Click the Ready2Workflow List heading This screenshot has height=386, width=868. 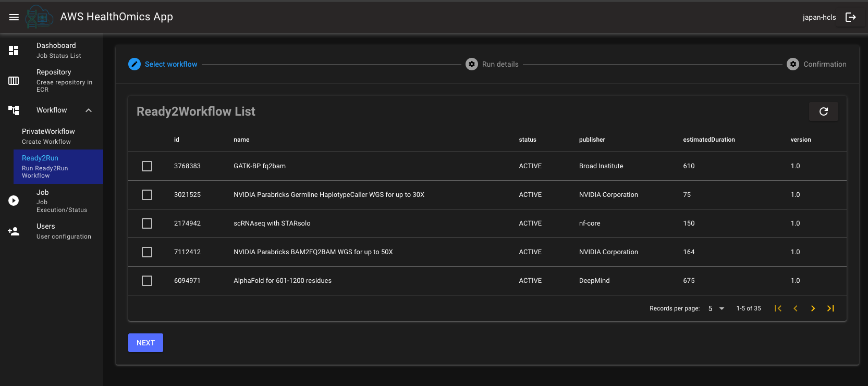196,111
